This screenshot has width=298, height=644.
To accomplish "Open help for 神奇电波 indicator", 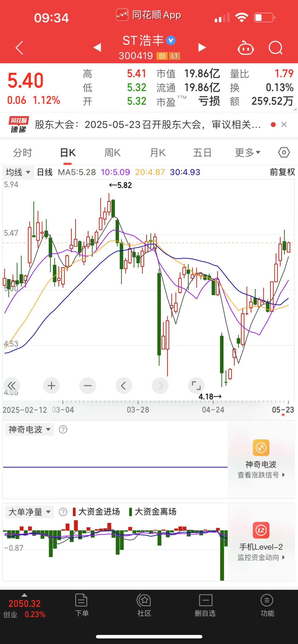I will 63,430.
